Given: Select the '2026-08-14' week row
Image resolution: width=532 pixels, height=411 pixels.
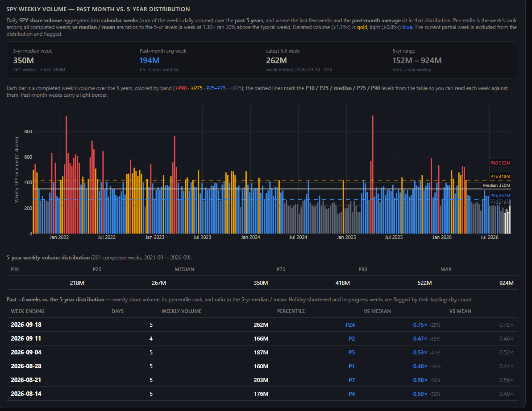Looking at the screenshot, I should pos(262,394).
